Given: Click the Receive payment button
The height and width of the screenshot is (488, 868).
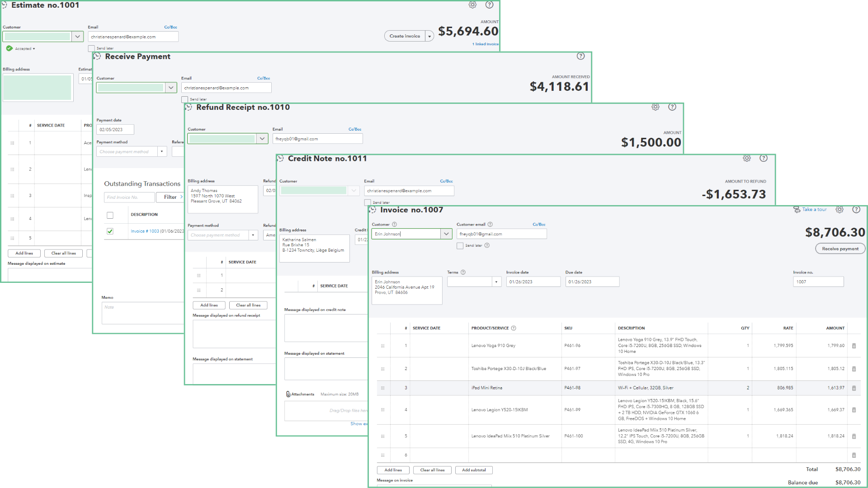Looking at the screenshot, I should pyautogui.click(x=840, y=249).
